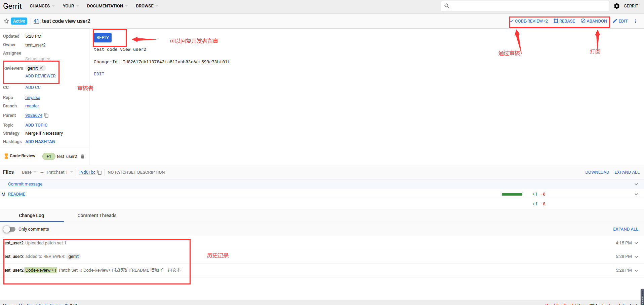Click the REPLY button

[x=103, y=38]
